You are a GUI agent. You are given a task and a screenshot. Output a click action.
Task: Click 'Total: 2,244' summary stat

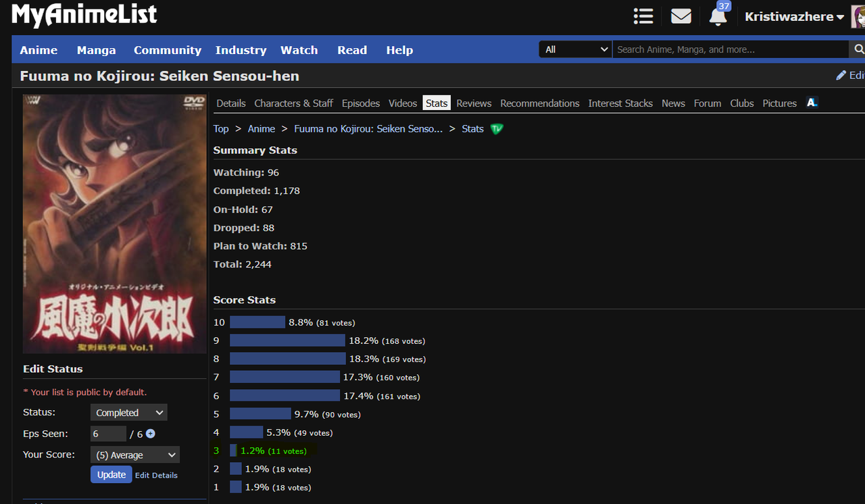[243, 264]
